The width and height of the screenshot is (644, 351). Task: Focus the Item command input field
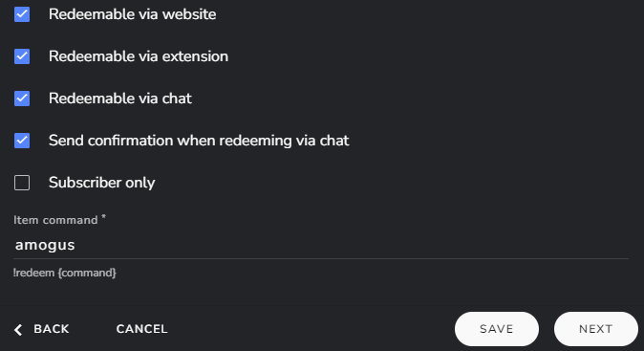tap(321, 246)
